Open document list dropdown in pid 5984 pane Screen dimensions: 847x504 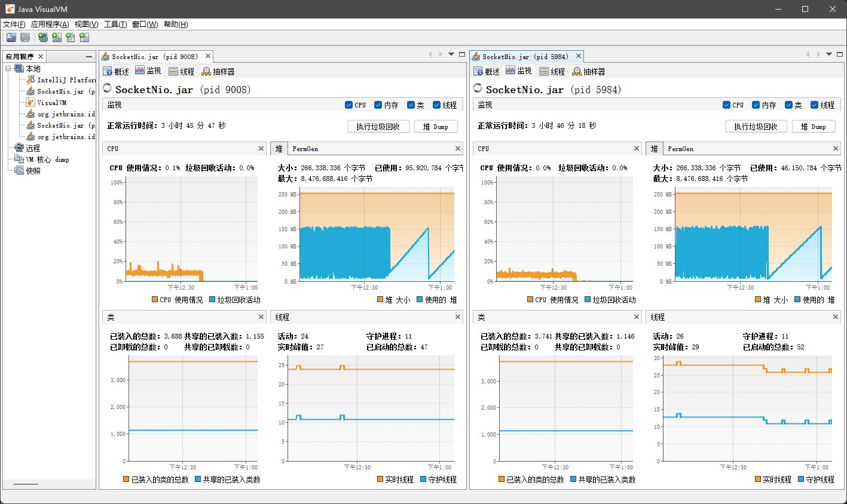829,54
